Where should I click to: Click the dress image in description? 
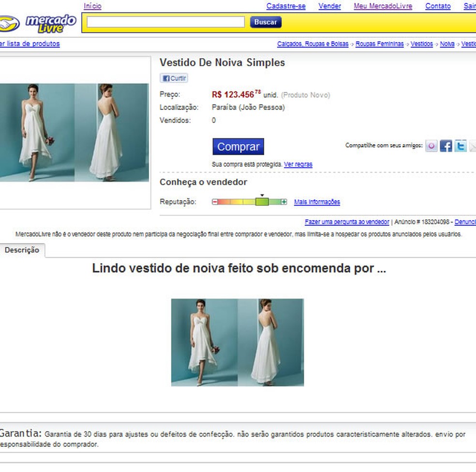(x=238, y=342)
